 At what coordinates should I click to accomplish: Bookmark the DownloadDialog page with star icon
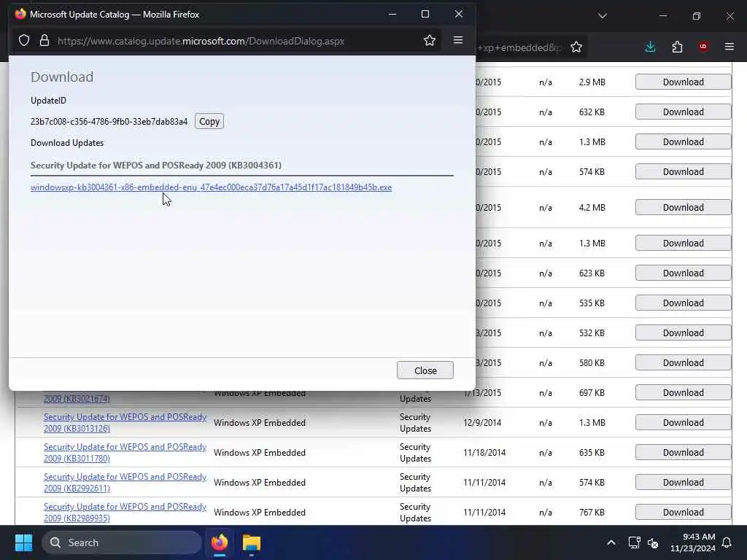coord(429,41)
